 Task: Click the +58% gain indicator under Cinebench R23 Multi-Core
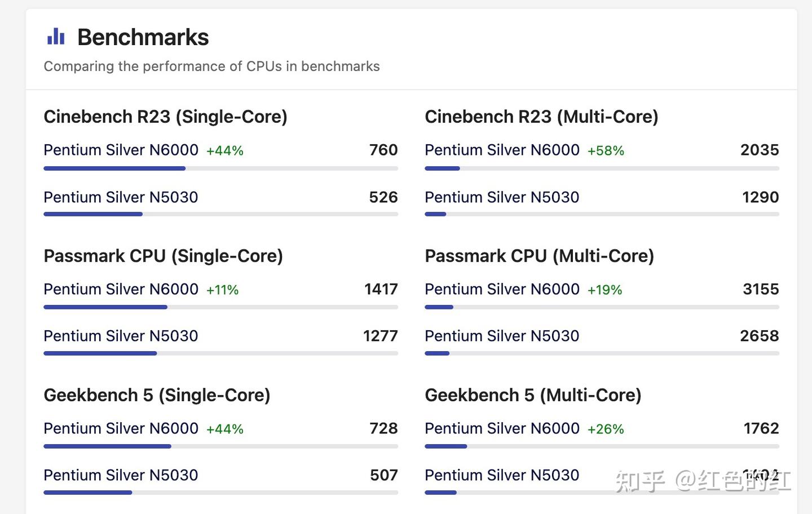coord(606,150)
